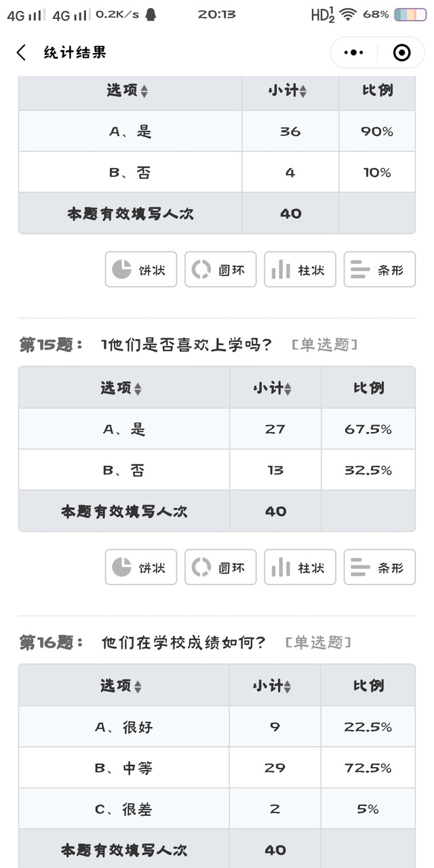
Task: Sort question 15 table by 小计
Action: point(288,389)
